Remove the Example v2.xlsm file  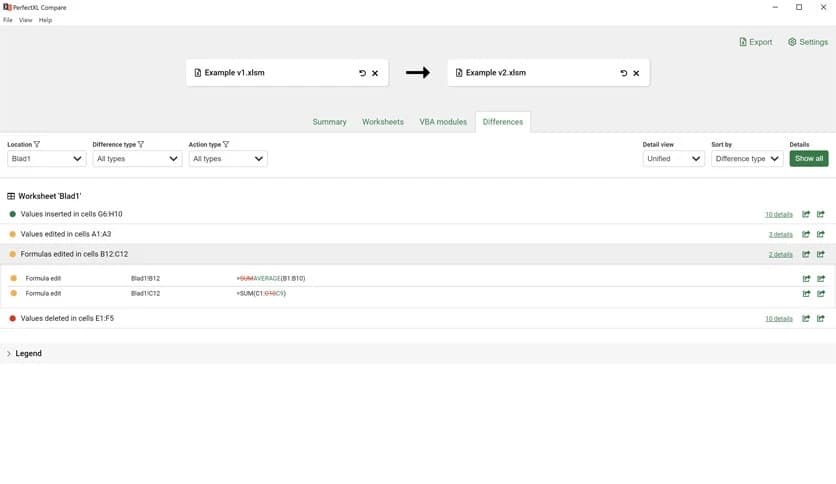pos(636,73)
